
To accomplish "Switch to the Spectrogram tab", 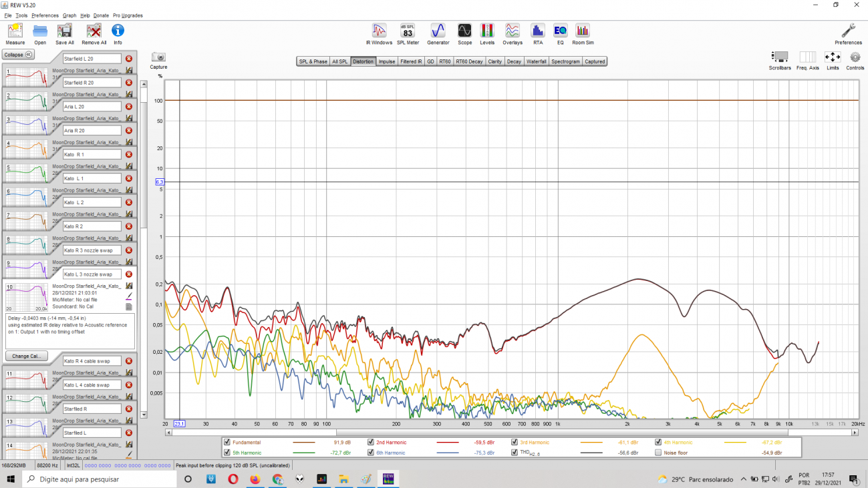I will 566,61.
